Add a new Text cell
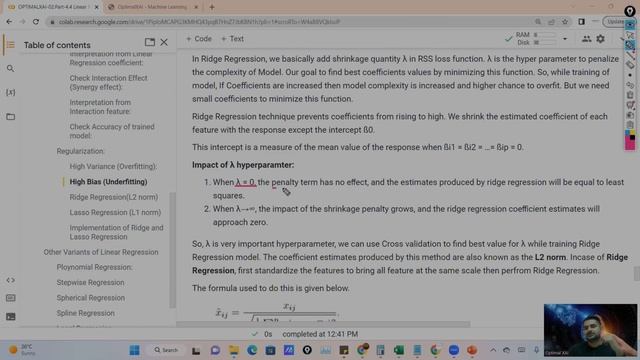Viewport: 640px width, 360px height. (x=232, y=39)
